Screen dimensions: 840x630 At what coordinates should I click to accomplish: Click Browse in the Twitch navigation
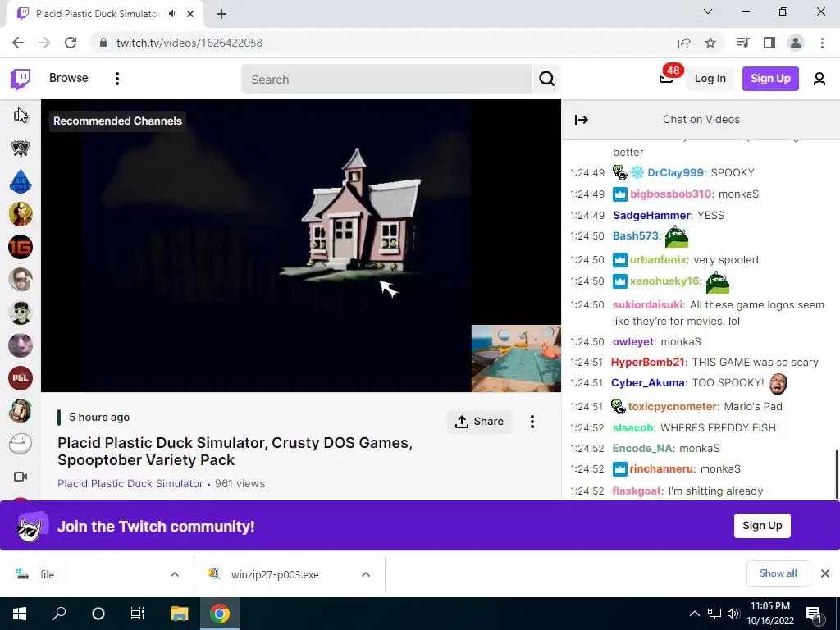pos(69,78)
